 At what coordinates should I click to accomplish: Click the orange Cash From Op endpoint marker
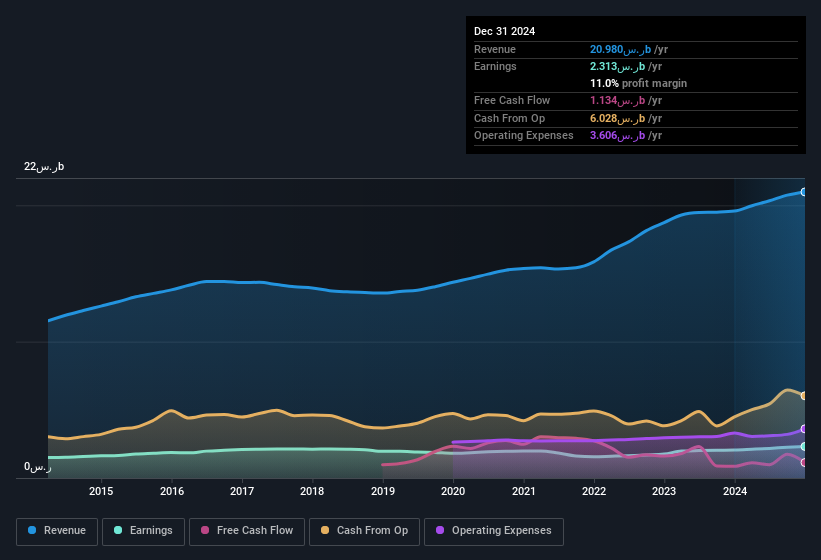(804, 396)
